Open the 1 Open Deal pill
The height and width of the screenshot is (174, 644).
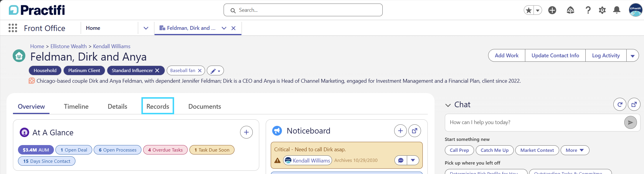point(74,150)
